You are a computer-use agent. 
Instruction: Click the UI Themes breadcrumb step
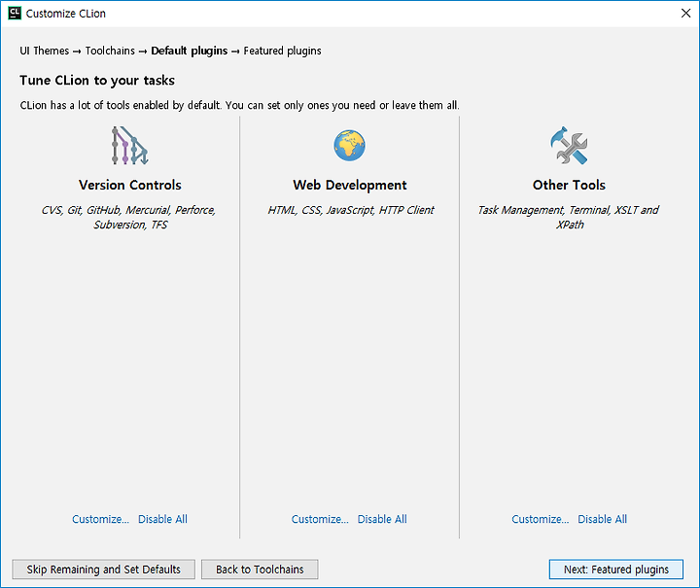(x=44, y=51)
